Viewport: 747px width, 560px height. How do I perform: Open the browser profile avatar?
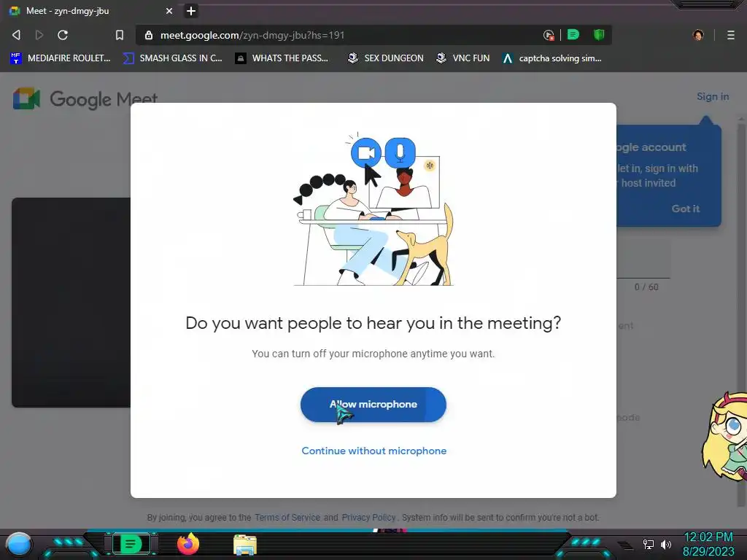(698, 35)
